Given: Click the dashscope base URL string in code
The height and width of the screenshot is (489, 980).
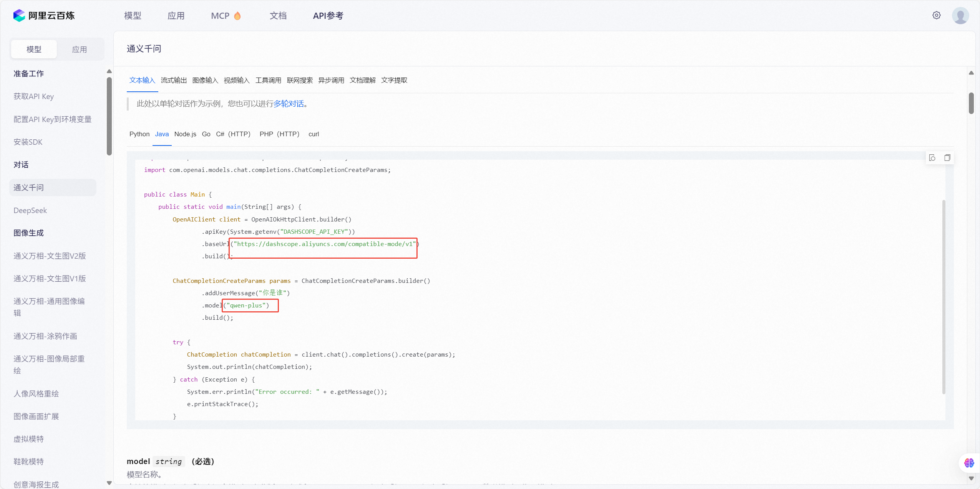Looking at the screenshot, I should click(x=325, y=244).
